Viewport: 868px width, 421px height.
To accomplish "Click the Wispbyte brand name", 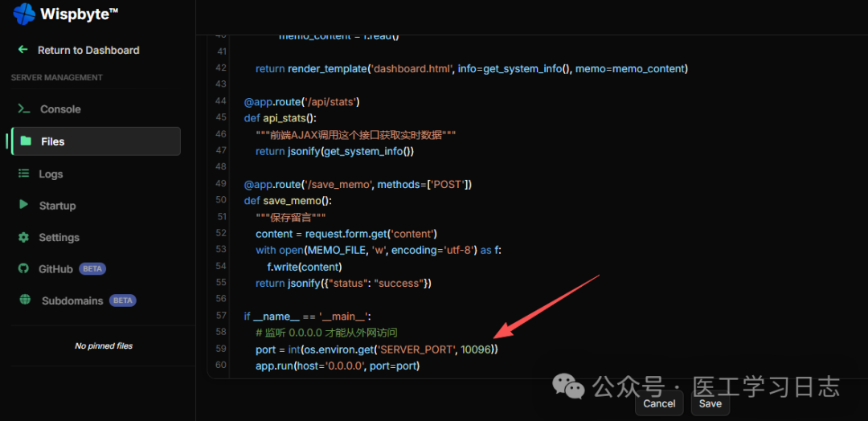I will (79, 14).
